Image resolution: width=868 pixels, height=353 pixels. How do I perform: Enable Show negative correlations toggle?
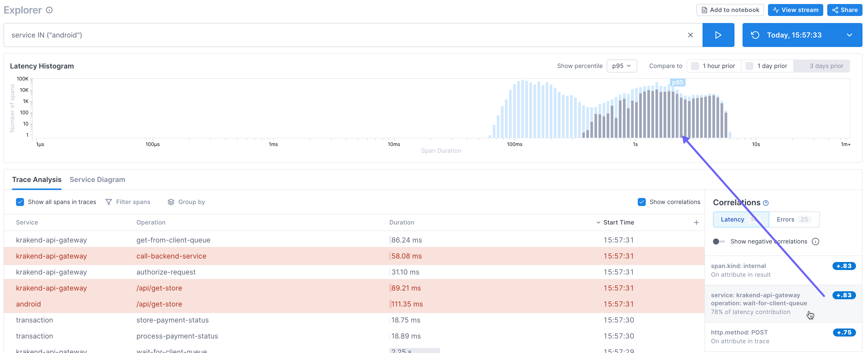[718, 241]
